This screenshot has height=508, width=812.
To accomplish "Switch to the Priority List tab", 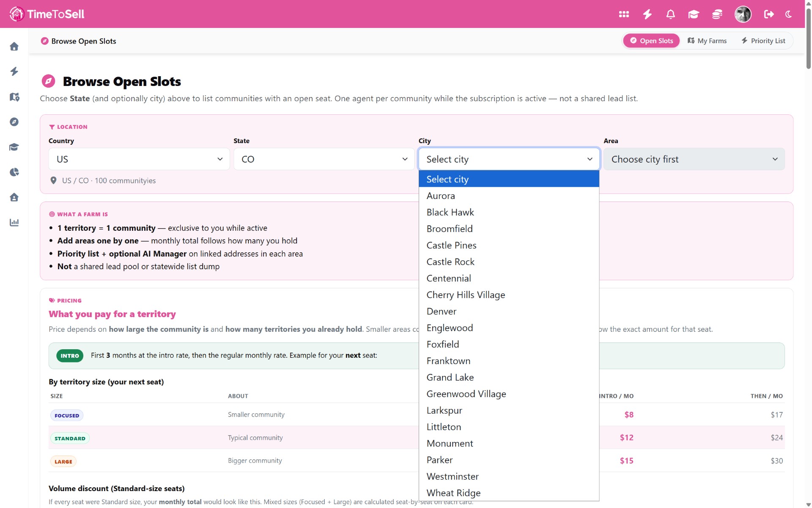I will [x=763, y=41].
